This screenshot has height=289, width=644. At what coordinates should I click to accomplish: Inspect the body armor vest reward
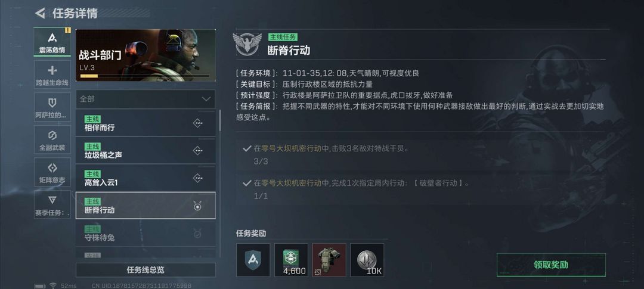(x=329, y=260)
